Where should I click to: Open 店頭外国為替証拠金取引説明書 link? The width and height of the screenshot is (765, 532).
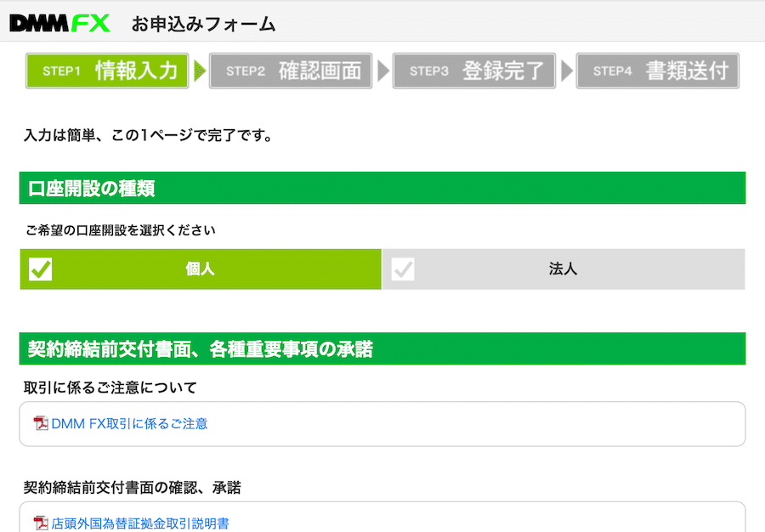[x=140, y=524]
